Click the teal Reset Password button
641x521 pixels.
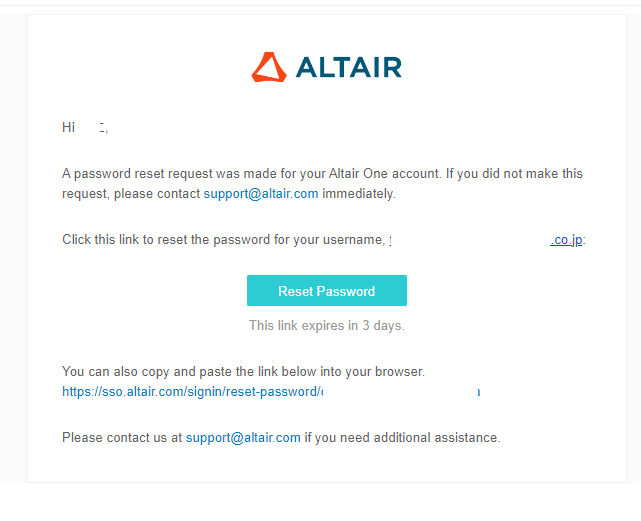click(327, 291)
